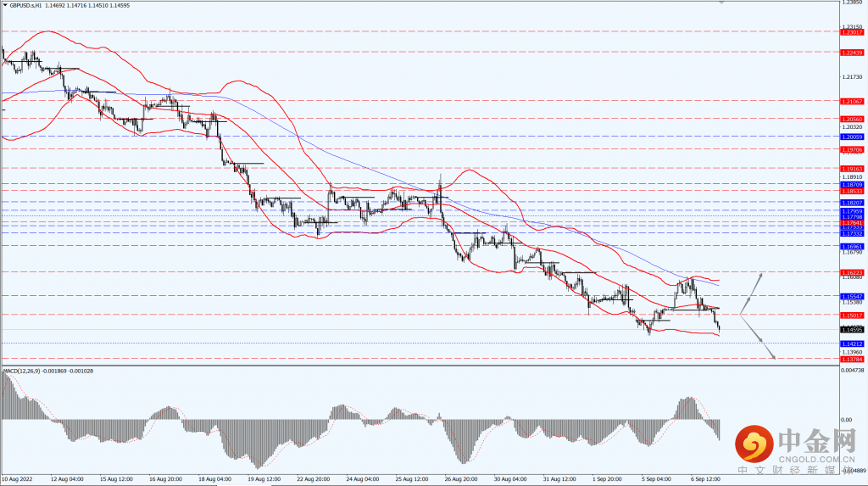Click the 25 Aug 12:00 time label
The height and width of the screenshot is (486, 868).
[412, 479]
